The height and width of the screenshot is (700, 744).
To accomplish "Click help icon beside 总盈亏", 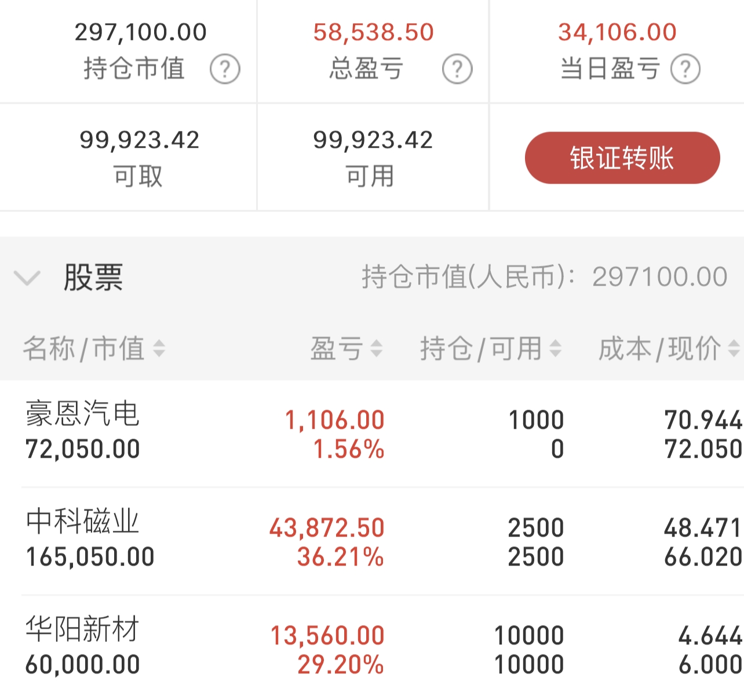I will coord(457,70).
